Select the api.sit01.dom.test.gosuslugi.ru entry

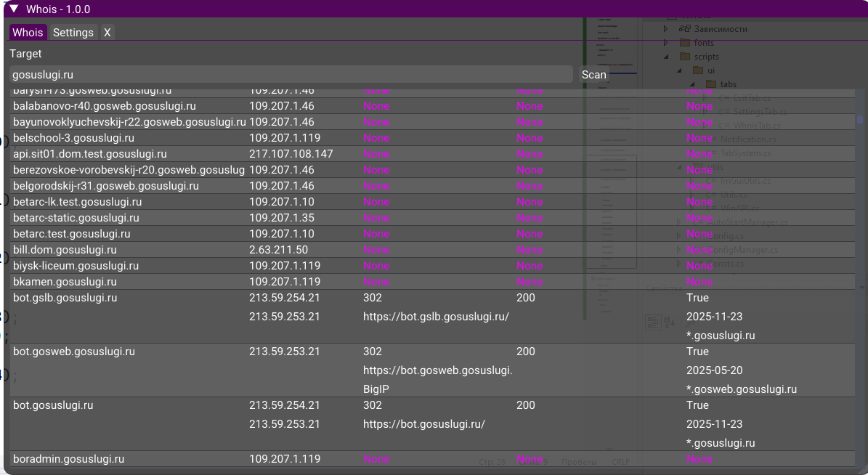89,154
